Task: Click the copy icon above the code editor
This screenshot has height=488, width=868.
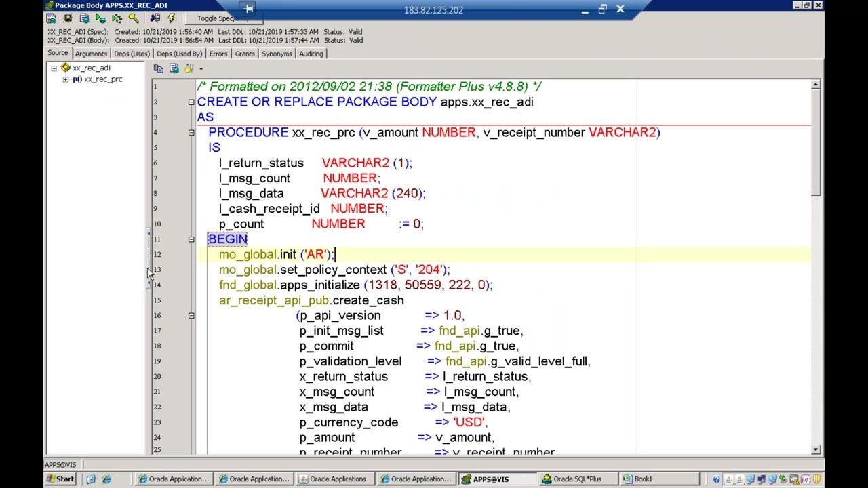Action: [x=159, y=68]
